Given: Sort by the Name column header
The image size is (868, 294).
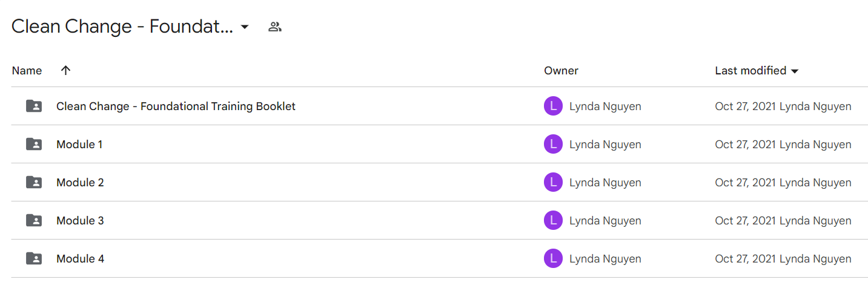Looking at the screenshot, I should click(x=27, y=71).
